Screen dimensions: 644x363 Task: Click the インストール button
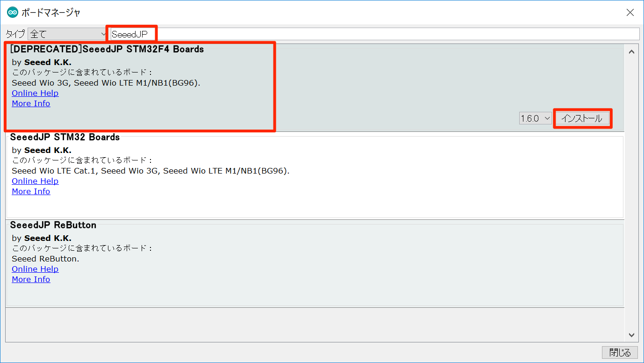click(x=582, y=118)
